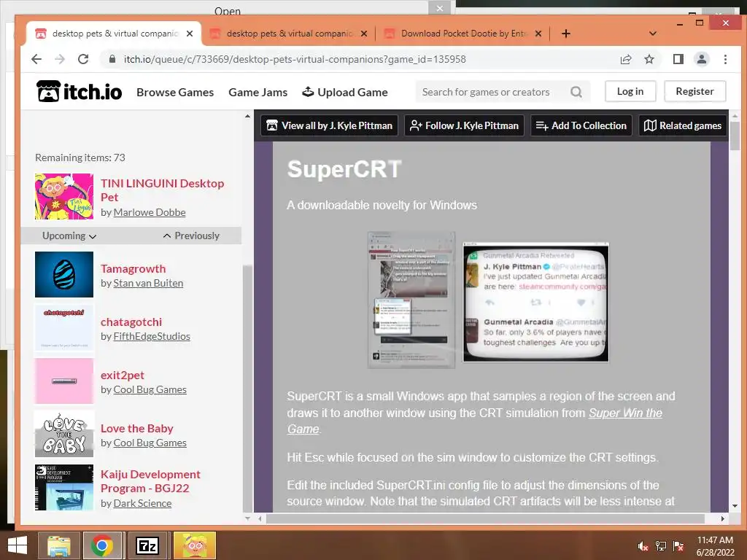The image size is (747, 560).
Task: Click the game page vertical scrollbar
Action: (x=735, y=136)
